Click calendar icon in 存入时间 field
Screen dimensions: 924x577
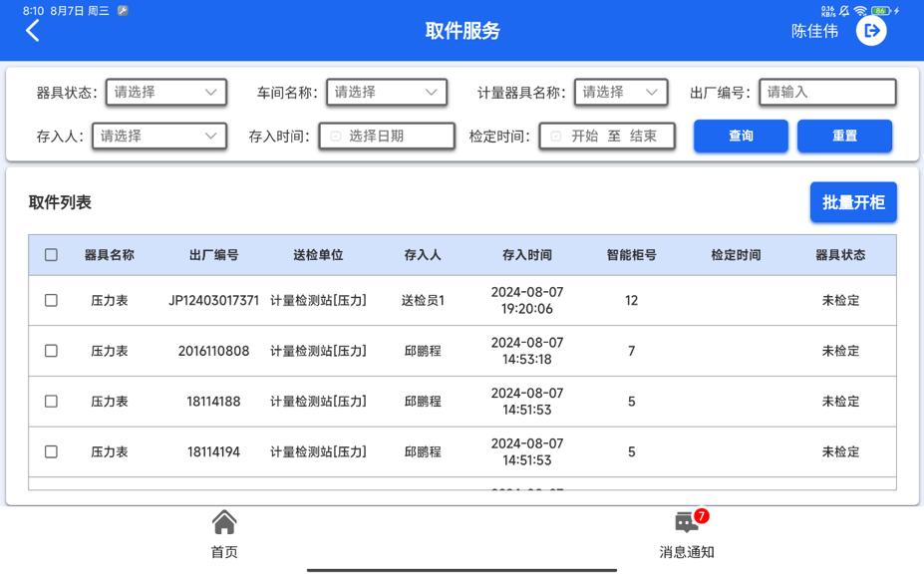[x=336, y=137]
